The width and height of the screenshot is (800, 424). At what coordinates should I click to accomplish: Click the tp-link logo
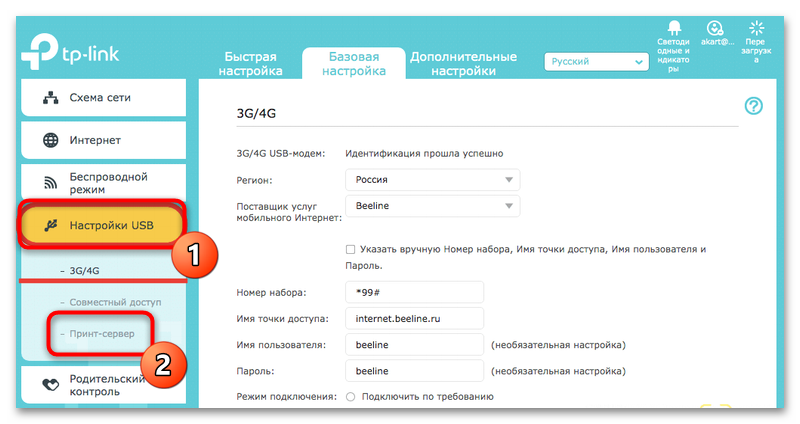coord(70,52)
